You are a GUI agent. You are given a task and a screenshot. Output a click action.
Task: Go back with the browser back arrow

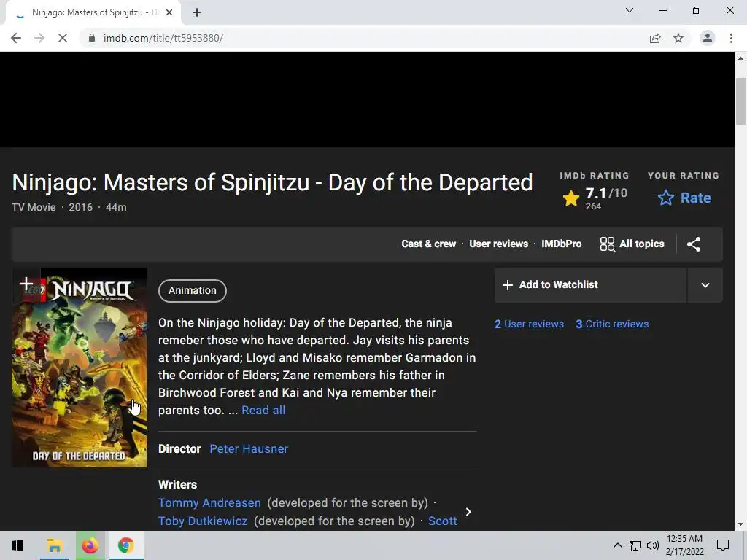pos(16,38)
